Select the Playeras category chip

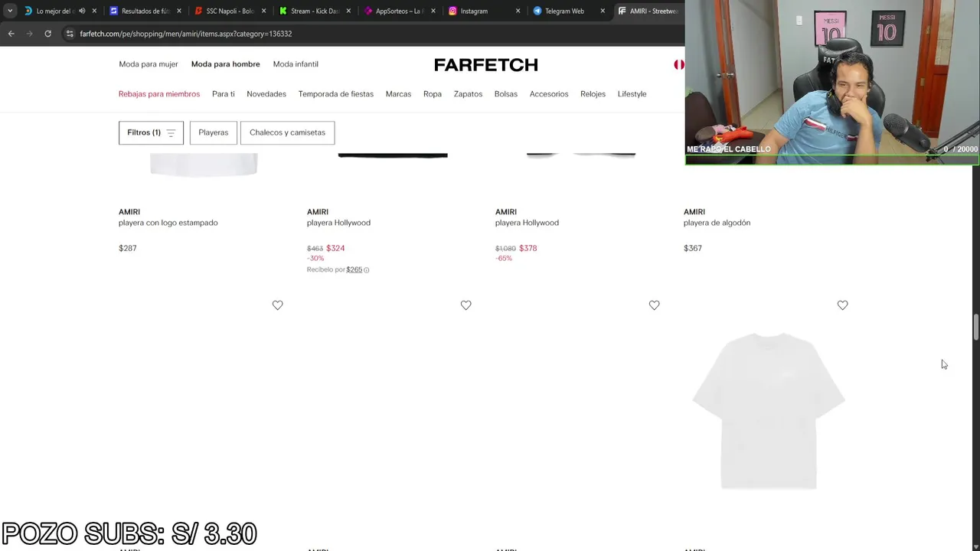[214, 132]
